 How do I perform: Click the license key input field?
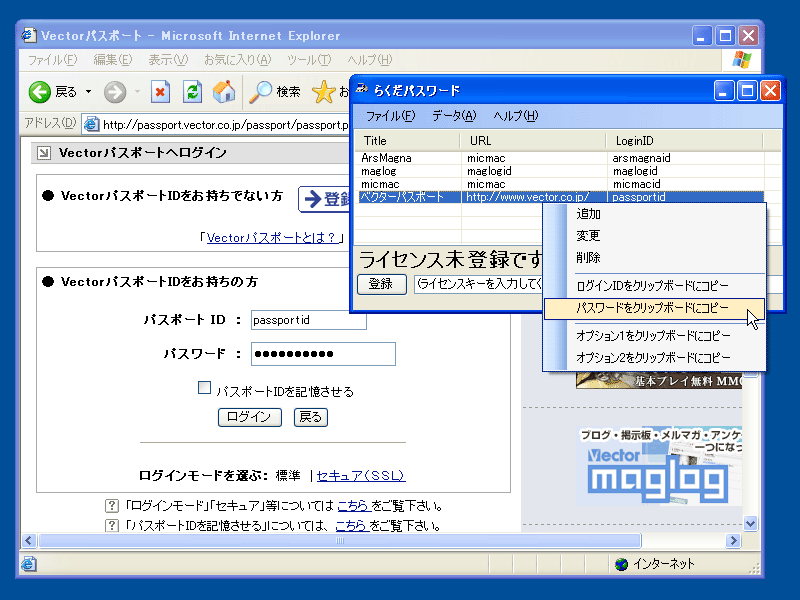pos(479,284)
